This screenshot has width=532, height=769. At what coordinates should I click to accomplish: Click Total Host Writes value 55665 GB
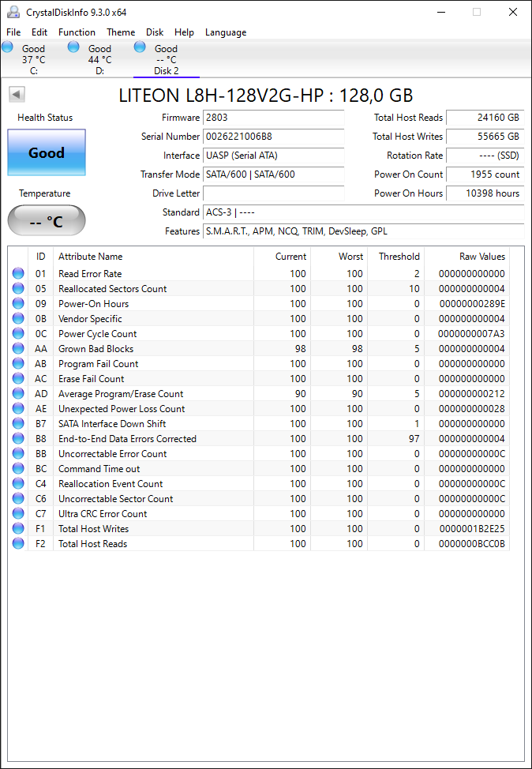(485, 137)
